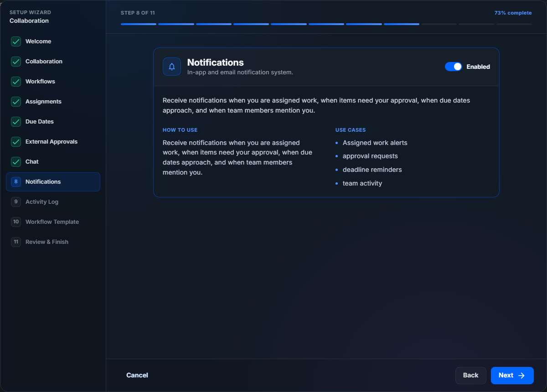
Task: Click the approval requests bullet
Action: click(x=370, y=156)
